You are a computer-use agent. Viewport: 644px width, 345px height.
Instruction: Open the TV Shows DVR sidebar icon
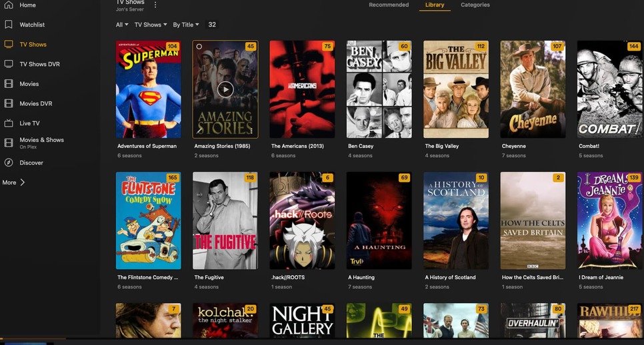pyautogui.click(x=9, y=64)
